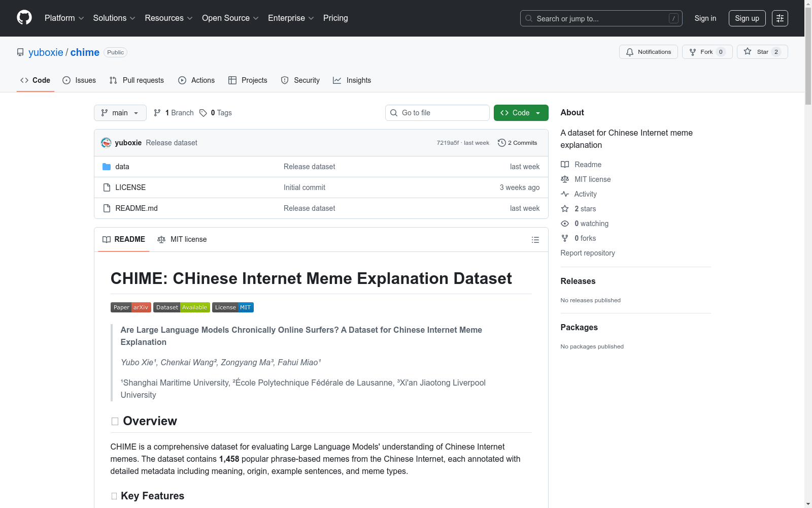Click the search magnifier icon in the header
Viewport: 812px width, 508px height.
[529, 18]
